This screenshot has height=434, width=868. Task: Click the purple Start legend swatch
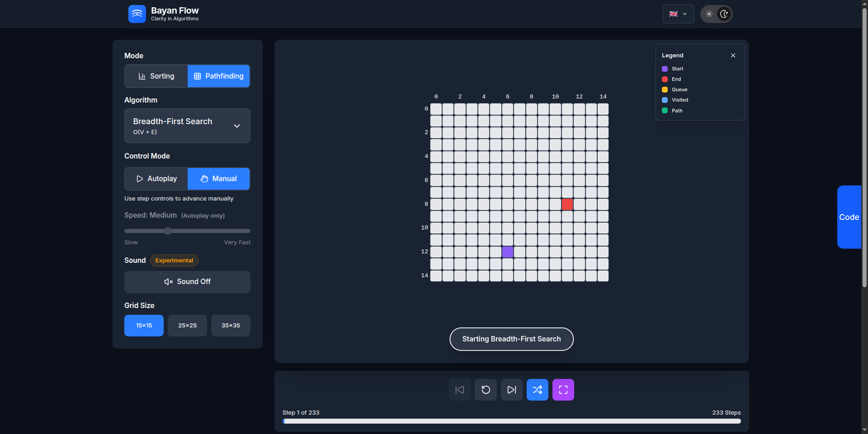click(x=665, y=69)
